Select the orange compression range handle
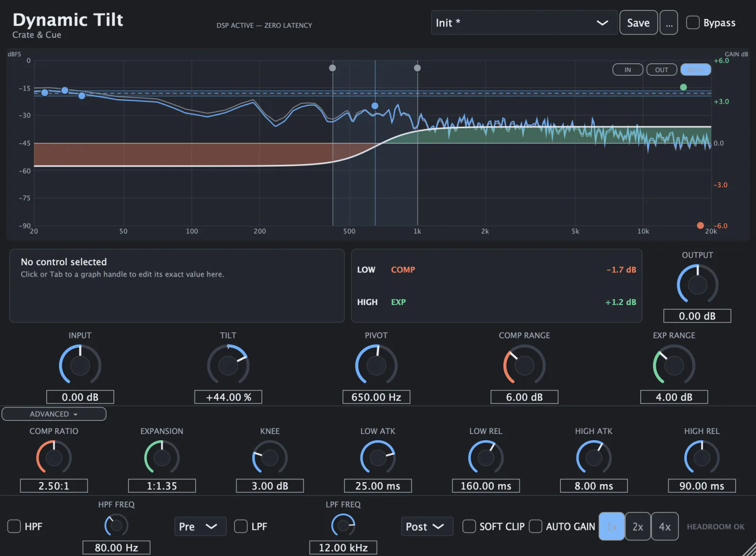 click(700, 226)
